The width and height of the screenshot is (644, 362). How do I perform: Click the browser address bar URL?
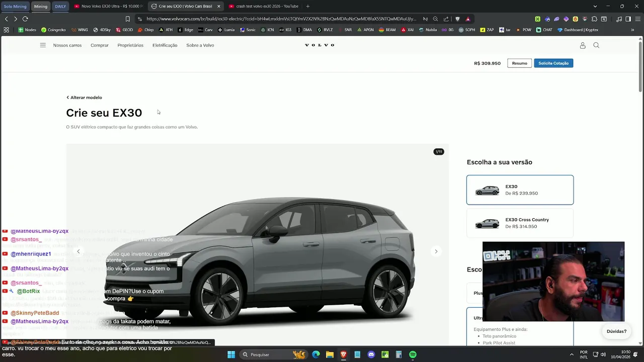[x=281, y=19]
